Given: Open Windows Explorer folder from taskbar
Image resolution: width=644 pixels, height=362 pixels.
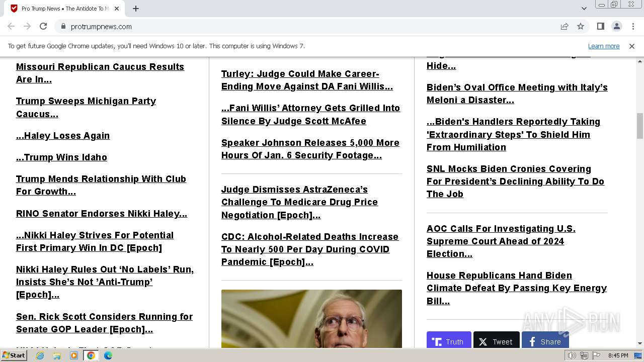Looking at the screenshot, I should point(57,355).
